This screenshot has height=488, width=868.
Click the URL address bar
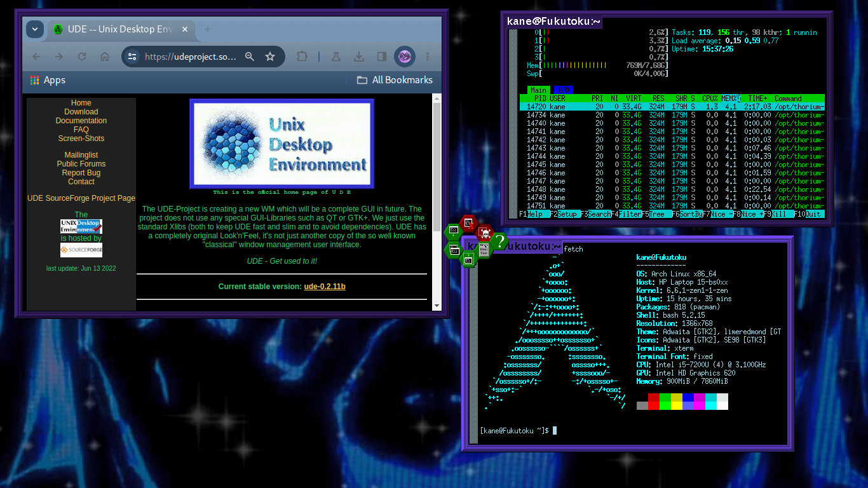pyautogui.click(x=190, y=57)
